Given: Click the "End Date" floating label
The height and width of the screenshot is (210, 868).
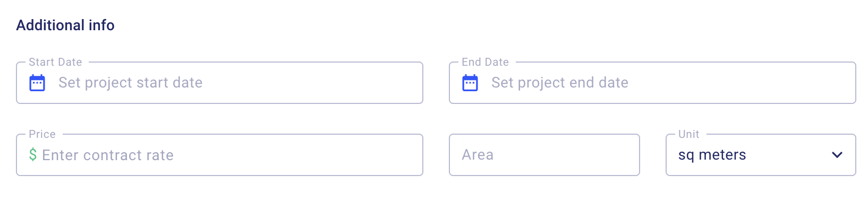Looking at the screenshot, I should coord(485,62).
